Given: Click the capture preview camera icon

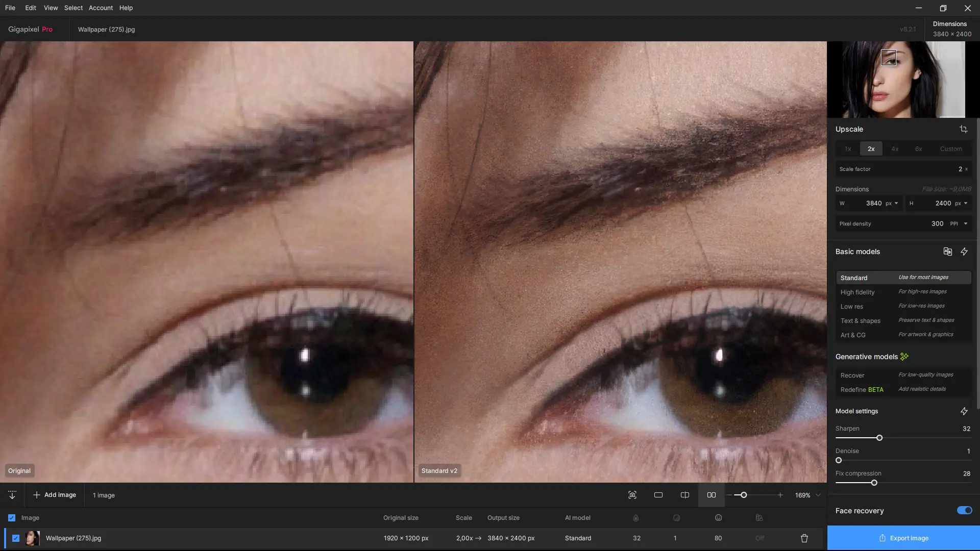Looking at the screenshot, I should pos(632,495).
